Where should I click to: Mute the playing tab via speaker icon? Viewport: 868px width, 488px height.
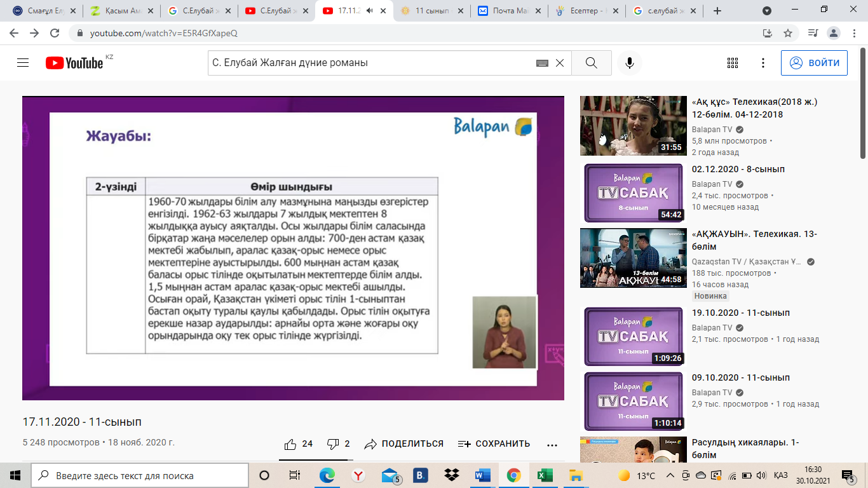[x=370, y=11]
